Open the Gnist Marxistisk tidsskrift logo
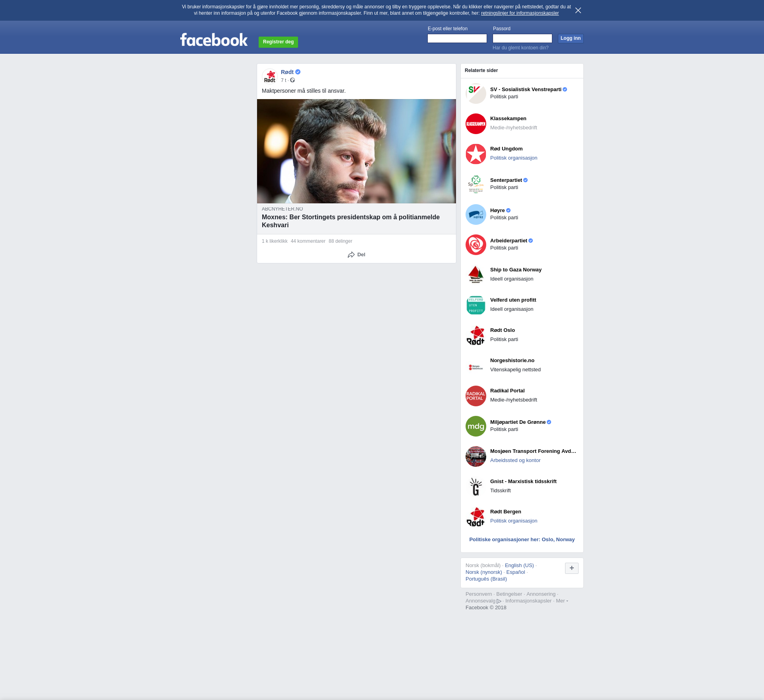This screenshot has width=764, height=700. (476, 487)
